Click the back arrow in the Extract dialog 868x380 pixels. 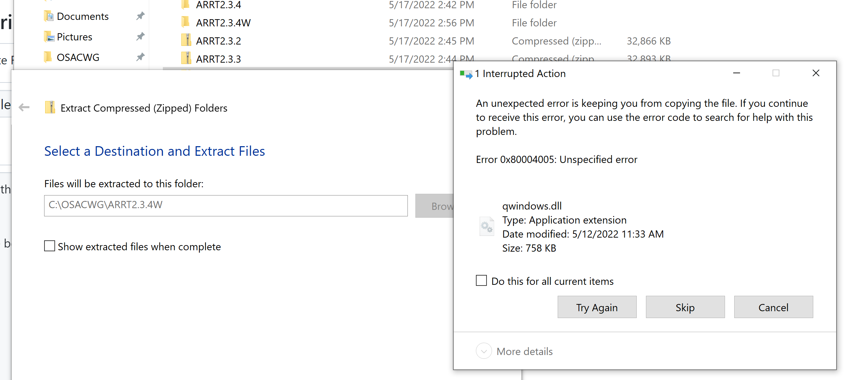click(24, 107)
